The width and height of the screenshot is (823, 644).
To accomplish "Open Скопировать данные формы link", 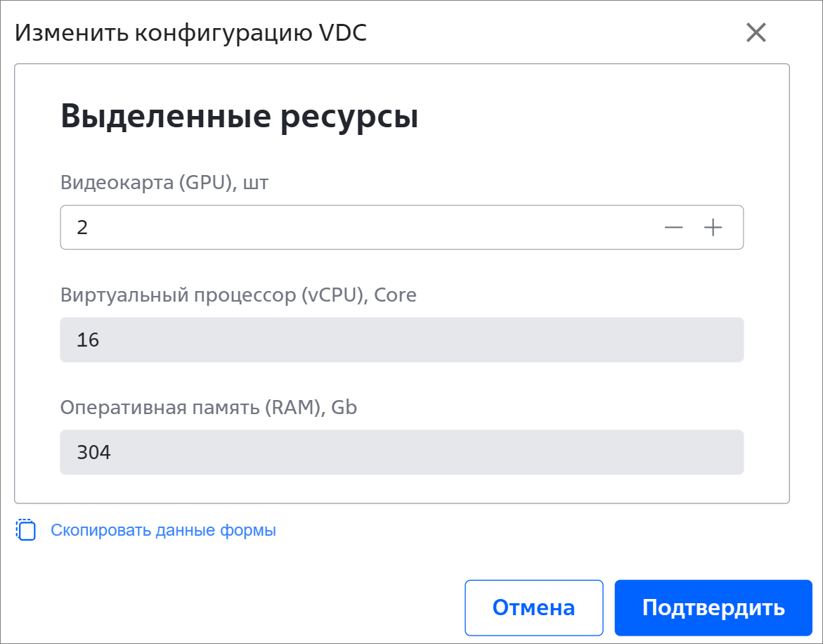I will click(163, 530).
